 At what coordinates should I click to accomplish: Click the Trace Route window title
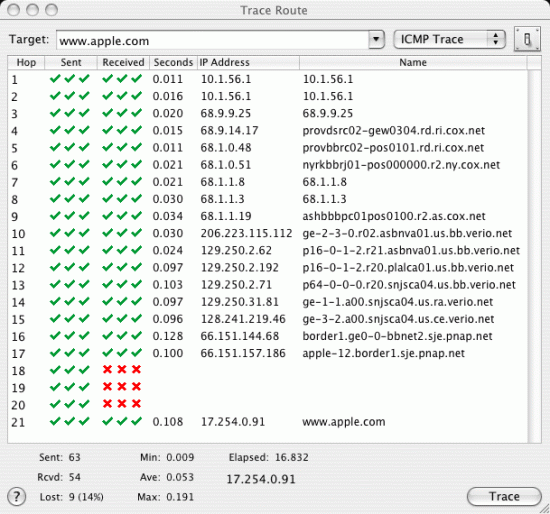click(274, 10)
